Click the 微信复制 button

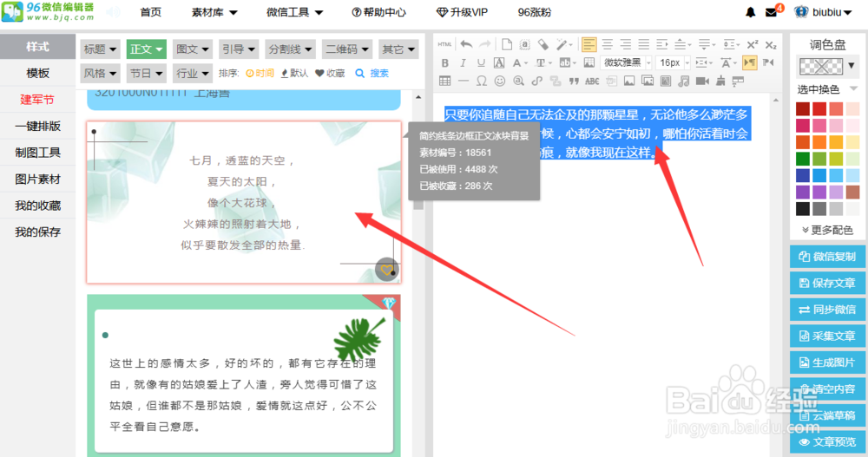[827, 256]
